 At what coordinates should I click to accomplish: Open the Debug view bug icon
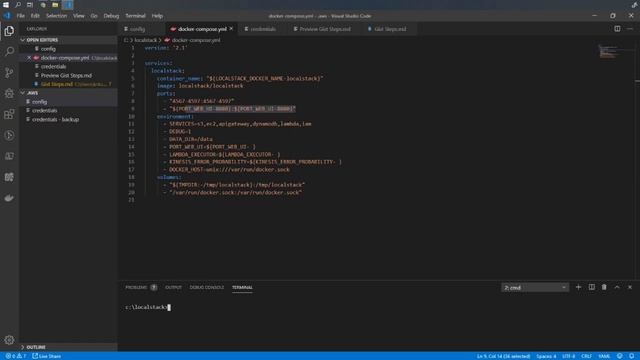(x=9, y=93)
